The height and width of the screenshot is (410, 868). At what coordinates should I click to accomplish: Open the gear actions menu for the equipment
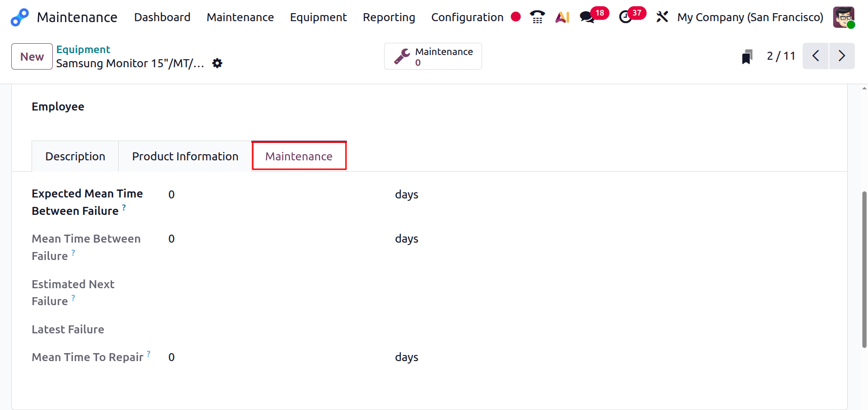217,63
